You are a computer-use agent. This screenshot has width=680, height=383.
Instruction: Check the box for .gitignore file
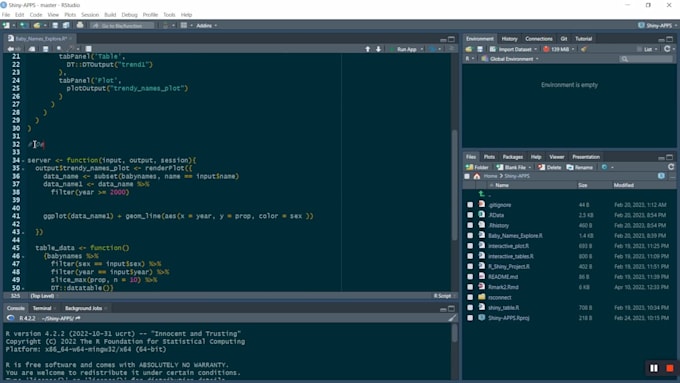pos(470,205)
